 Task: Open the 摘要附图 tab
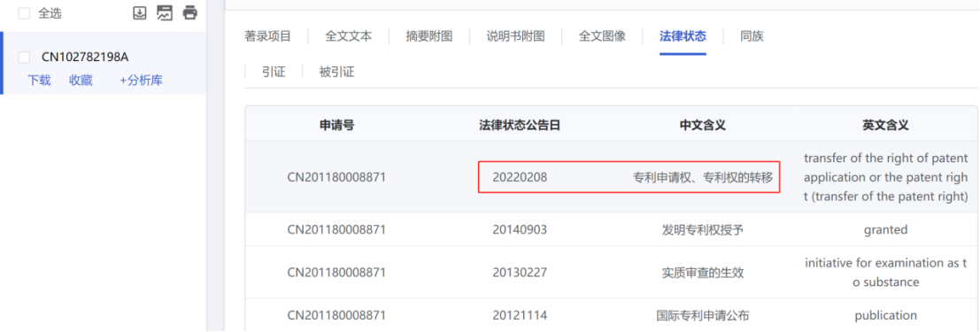(428, 36)
